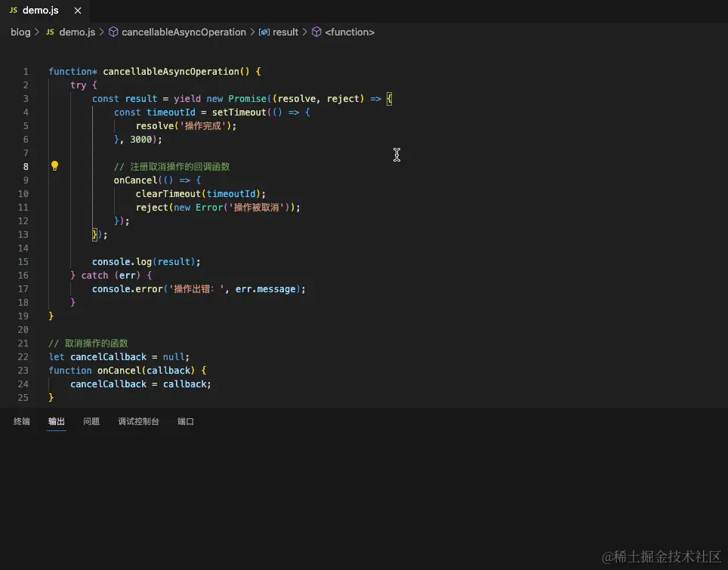Switch to the 终端 panel tab
This screenshot has height=570, width=728.
(x=22, y=421)
